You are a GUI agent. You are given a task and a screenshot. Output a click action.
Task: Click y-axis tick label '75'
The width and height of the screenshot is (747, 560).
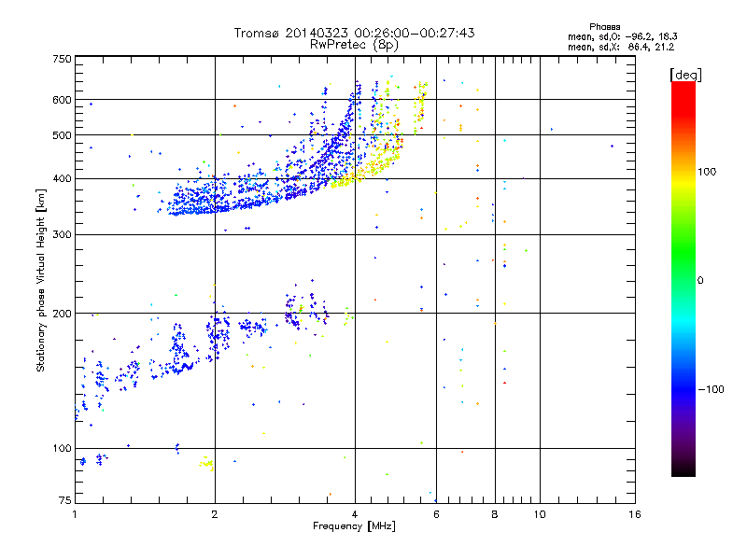click(x=65, y=500)
